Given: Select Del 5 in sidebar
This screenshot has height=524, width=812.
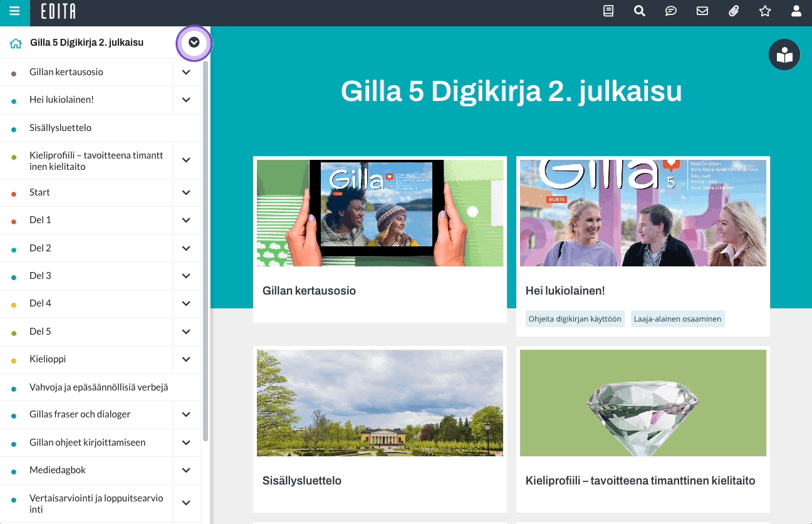Looking at the screenshot, I should (40, 331).
